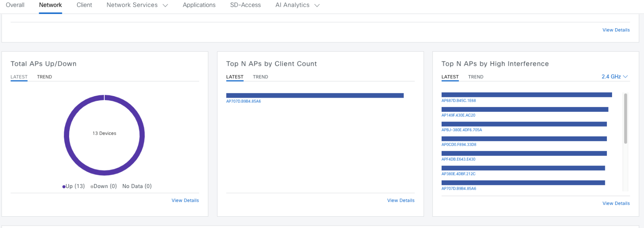Viewport: 644px width, 228px height.
Task: Show TREND for APs by Client Count
Action: 260,77
